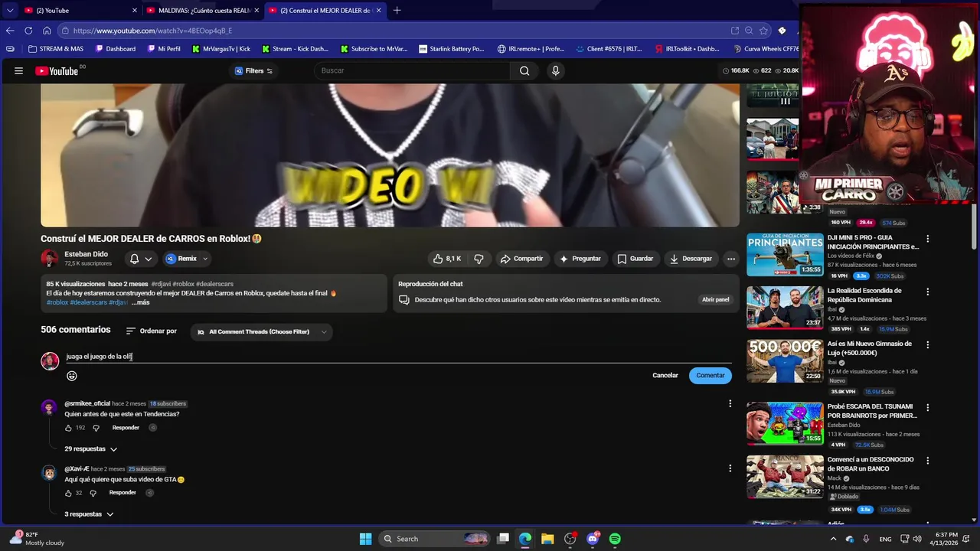This screenshot has width=980, height=551.
Task: Click the notification bell for Esteban Dido
Action: point(134,259)
